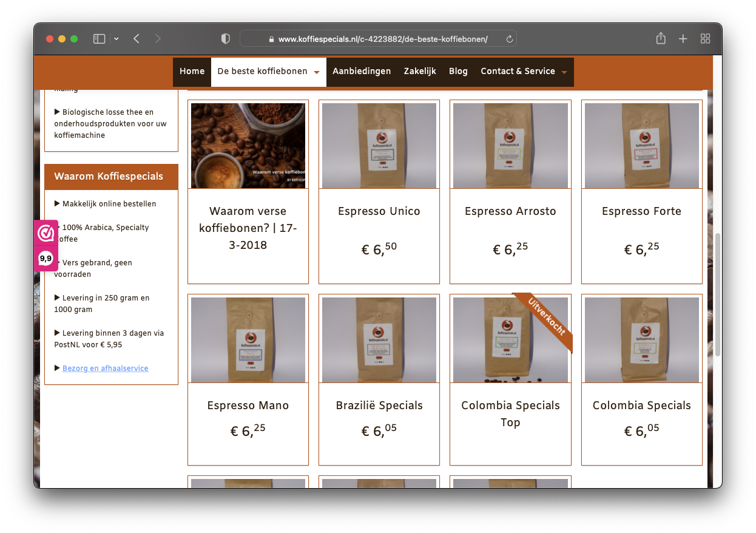Open the Brazilië Specials product title

pyautogui.click(x=379, y=406)
